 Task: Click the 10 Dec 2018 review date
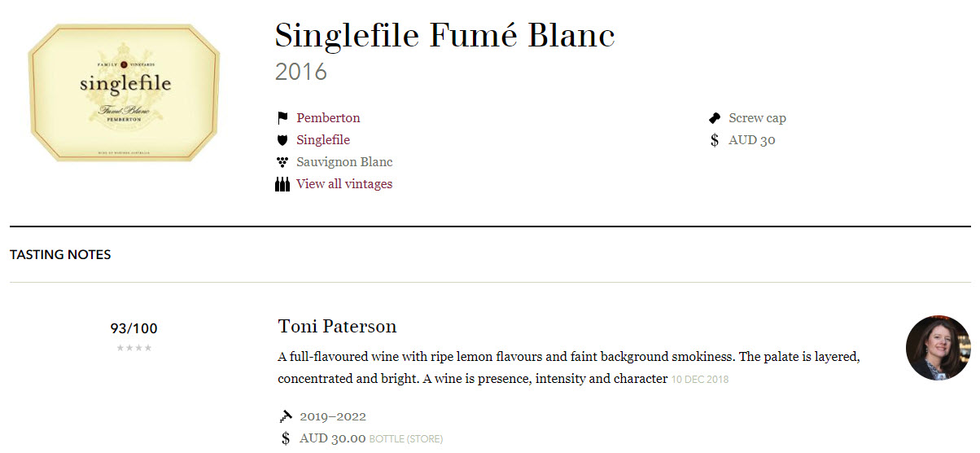point(700,380)
